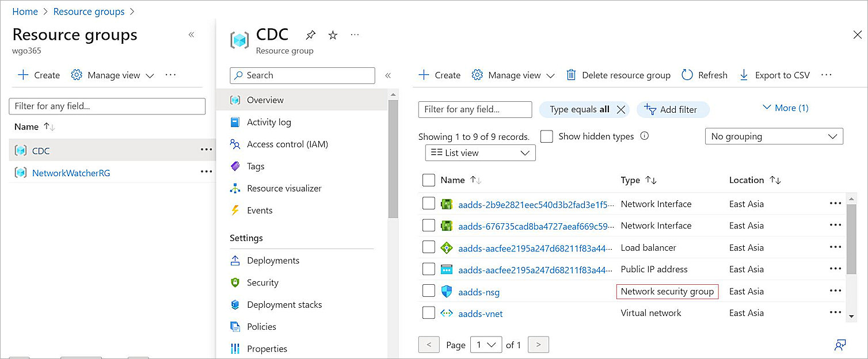Select the Refresh icon in the toolbar
The width and height of the screenshot is (868, 359).
click(687, 75)
